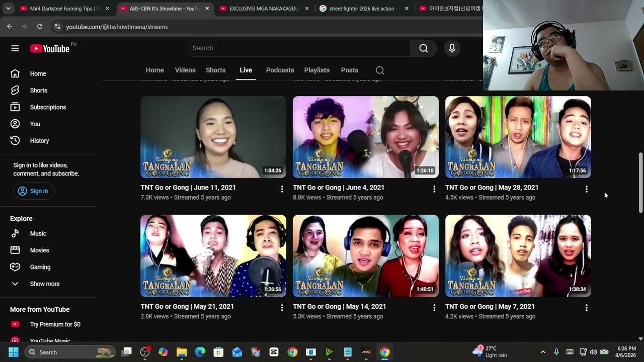Open options menu for TNT May 7, 2021 video

(x=586, y=308)
